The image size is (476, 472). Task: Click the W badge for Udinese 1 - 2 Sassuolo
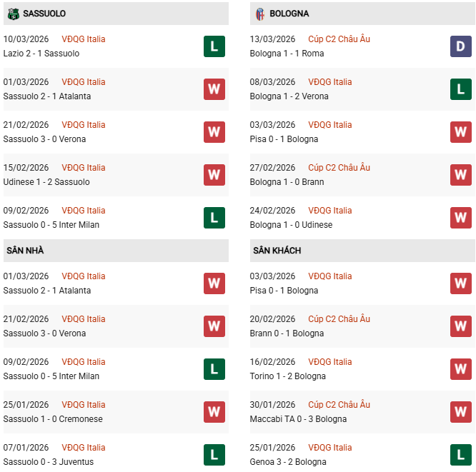pyautogui.click(x=214, y=175)
